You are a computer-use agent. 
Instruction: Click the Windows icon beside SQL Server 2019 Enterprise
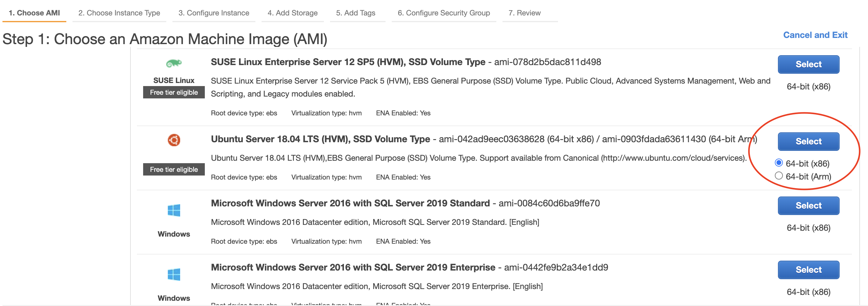(174, 275)
